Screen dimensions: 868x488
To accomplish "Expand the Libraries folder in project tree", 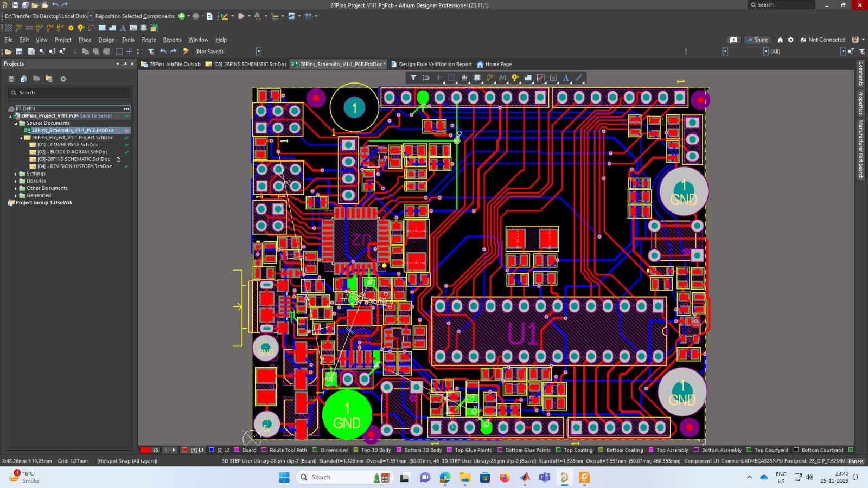I will point(16,181).
